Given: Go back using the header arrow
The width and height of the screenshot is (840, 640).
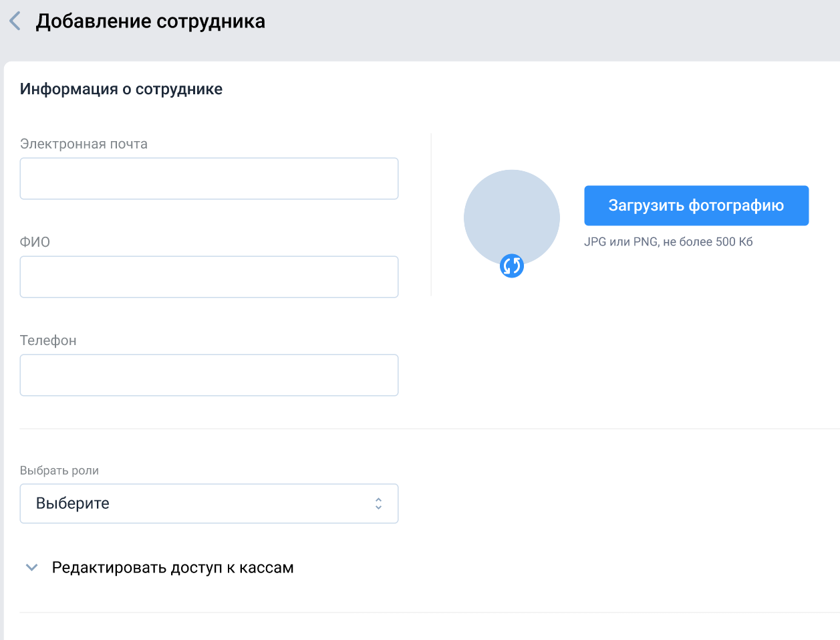Looking at the screenshot, I should [x=15, y=21].
